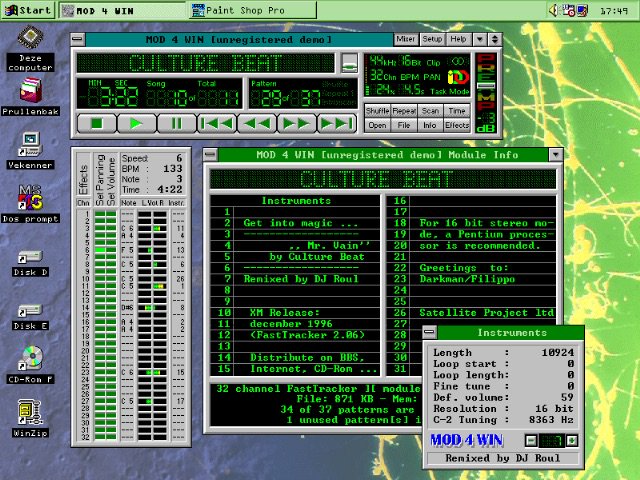Viewport: 640px width, 480px height.
Task: Click the Open button in the player
Action: pos(377,125)
